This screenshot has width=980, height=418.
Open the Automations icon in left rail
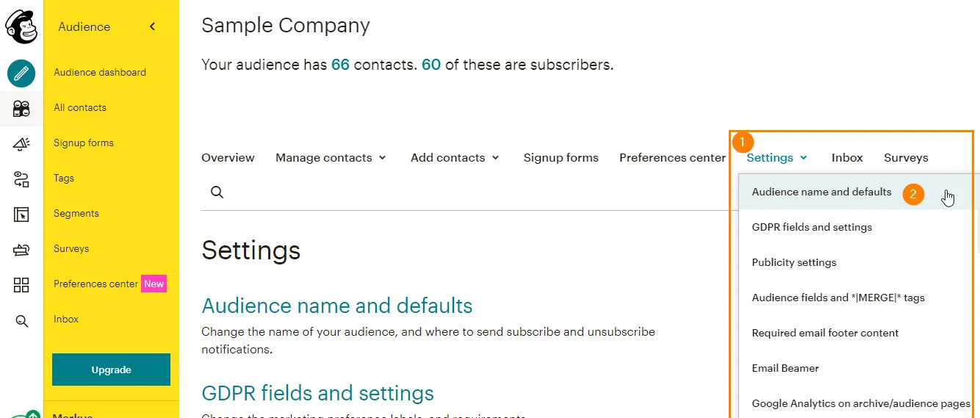(x=21, y=179)
